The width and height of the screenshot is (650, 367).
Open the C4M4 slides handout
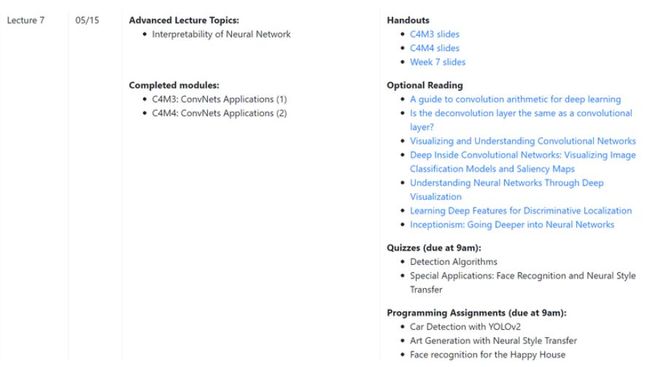434,48
